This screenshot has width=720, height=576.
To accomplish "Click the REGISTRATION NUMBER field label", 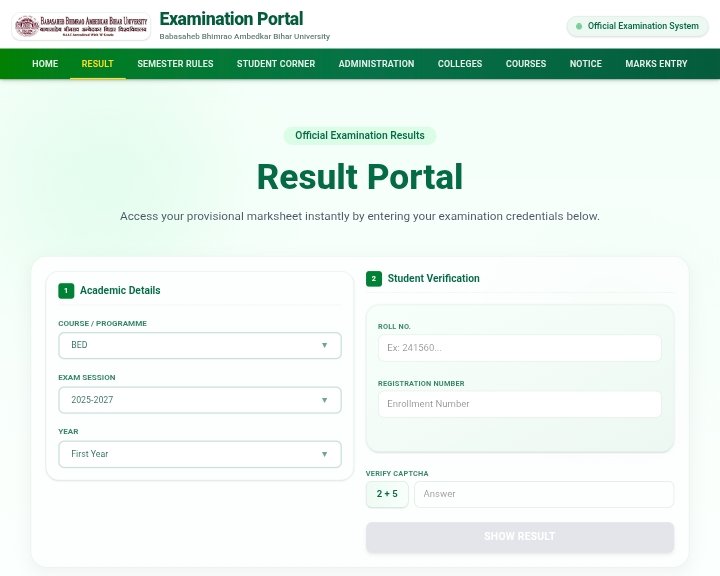I will coord(421,384).
